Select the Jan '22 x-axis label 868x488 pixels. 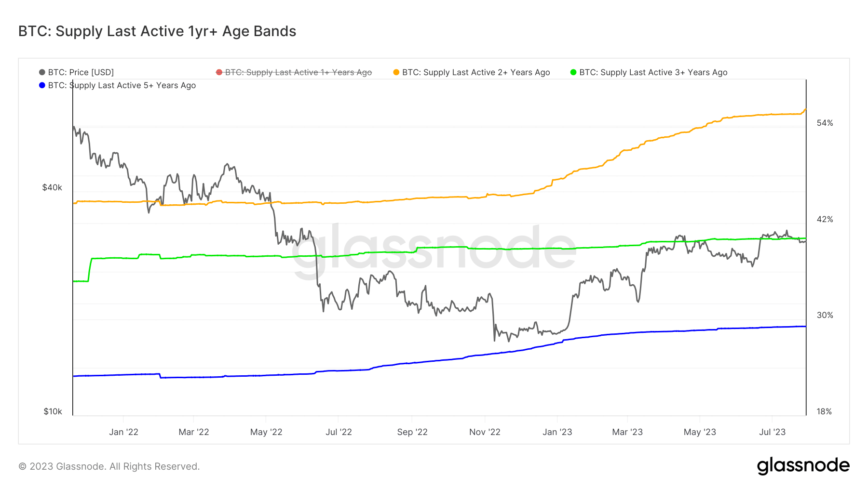pos(123,432)
